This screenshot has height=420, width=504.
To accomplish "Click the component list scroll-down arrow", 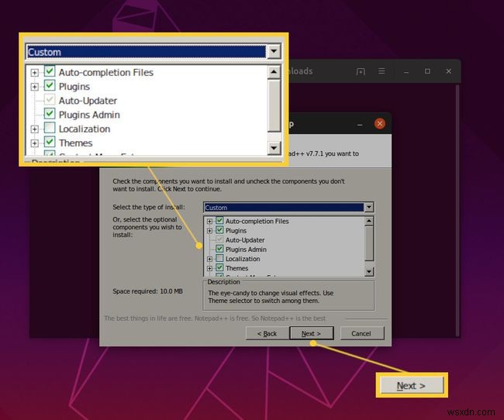I will [x=369, y=271].
